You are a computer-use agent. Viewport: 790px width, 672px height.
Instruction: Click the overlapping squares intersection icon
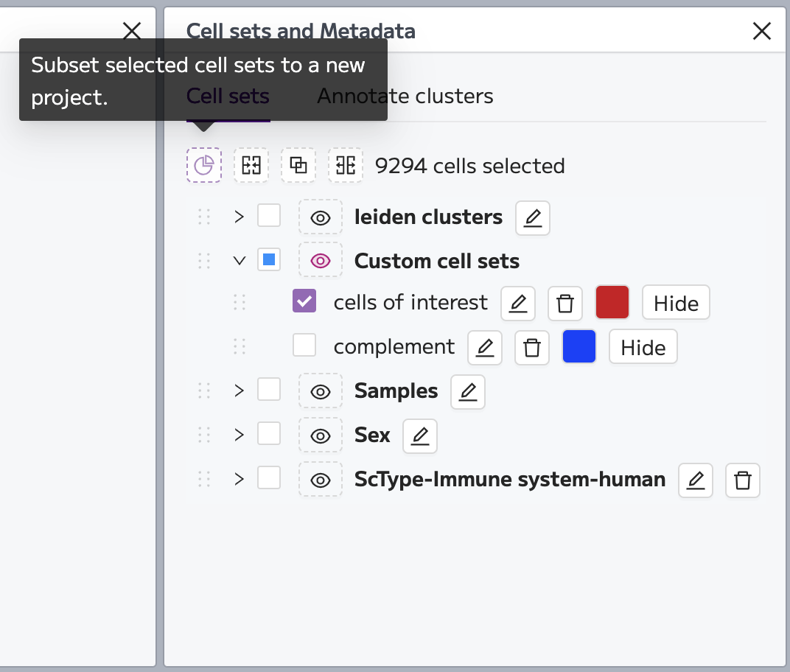click(x=298, y=165)
